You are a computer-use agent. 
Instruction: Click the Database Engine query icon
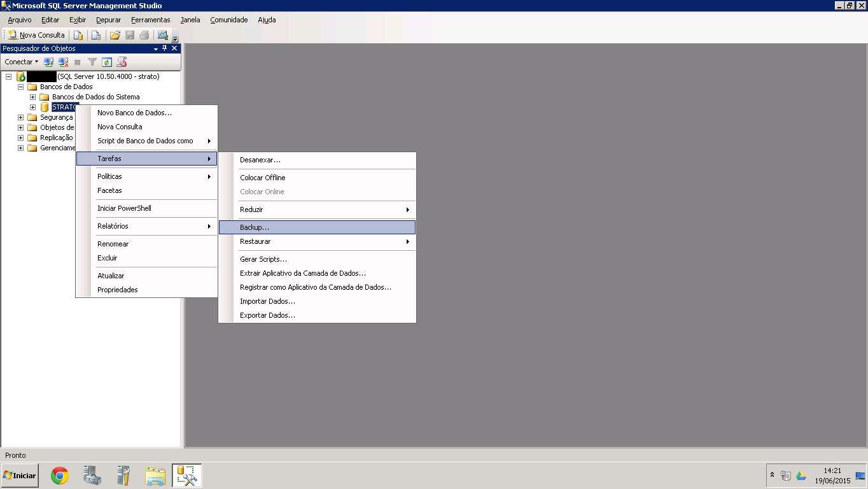click(x=78, y=35)
